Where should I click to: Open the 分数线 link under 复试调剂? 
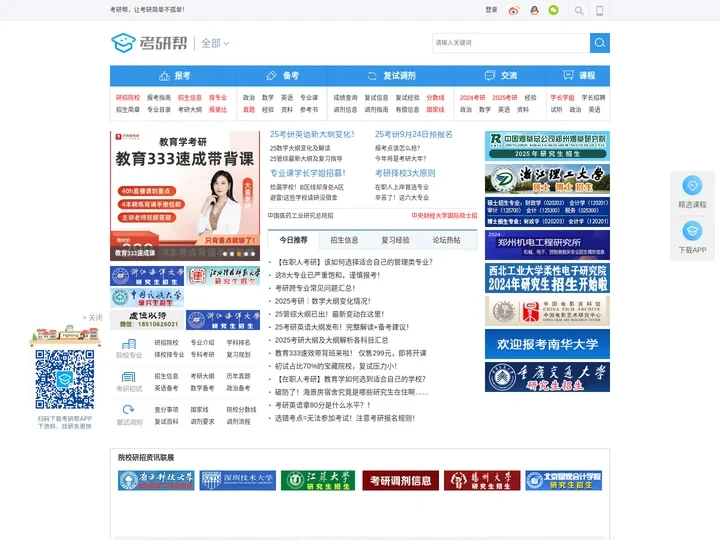pos(435,98)
